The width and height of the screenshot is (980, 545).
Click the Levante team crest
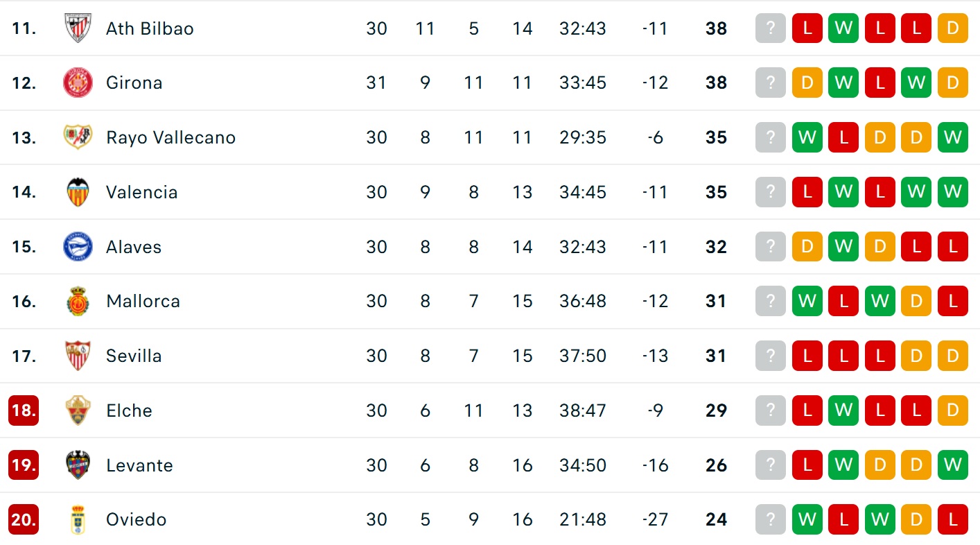point(78,465)
